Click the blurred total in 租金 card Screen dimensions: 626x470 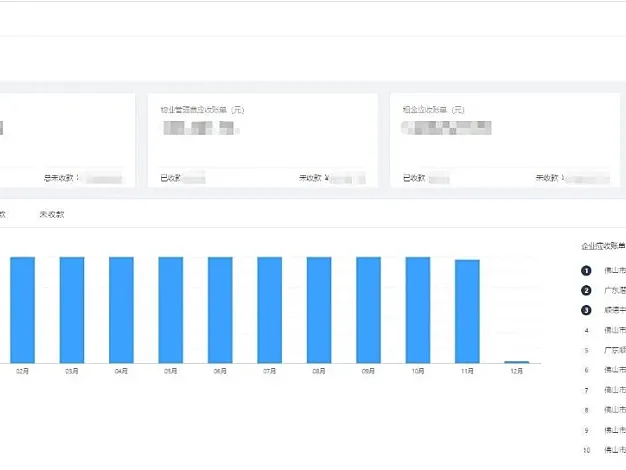tap(446, 128)
